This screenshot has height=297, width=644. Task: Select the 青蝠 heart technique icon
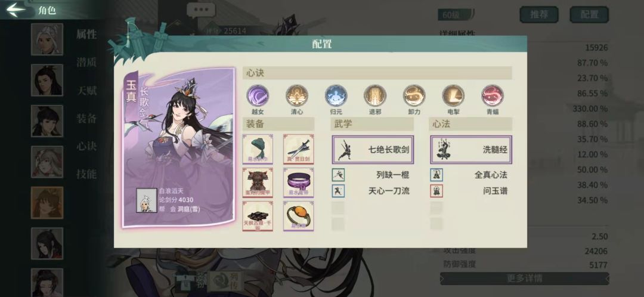pyautogui.click(x=493, y=95)
